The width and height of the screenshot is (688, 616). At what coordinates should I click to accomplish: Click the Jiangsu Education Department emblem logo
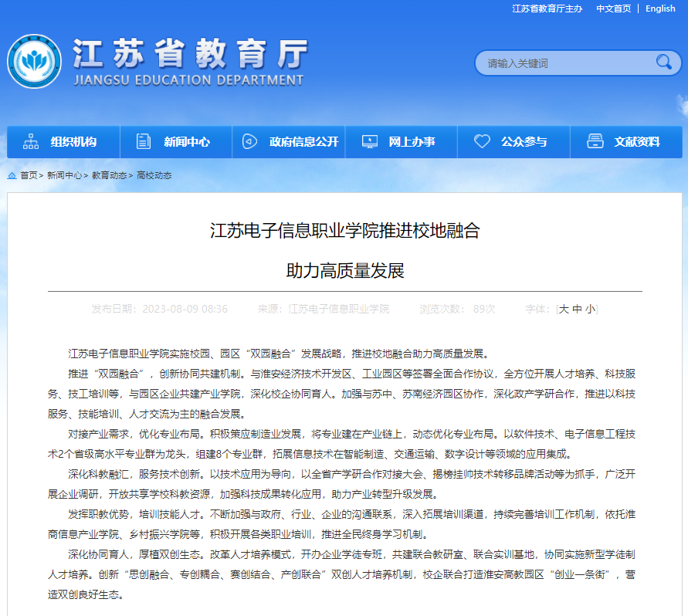34,62
